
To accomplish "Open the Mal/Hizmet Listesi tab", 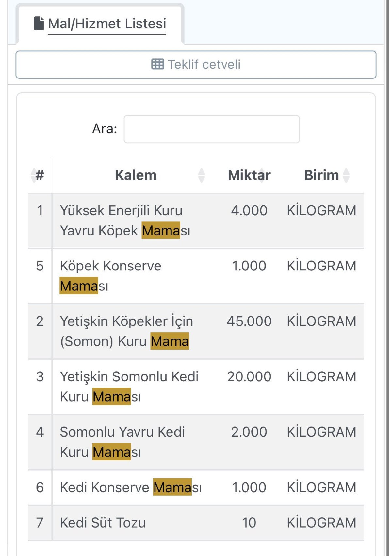I will [x=107, y=24].
